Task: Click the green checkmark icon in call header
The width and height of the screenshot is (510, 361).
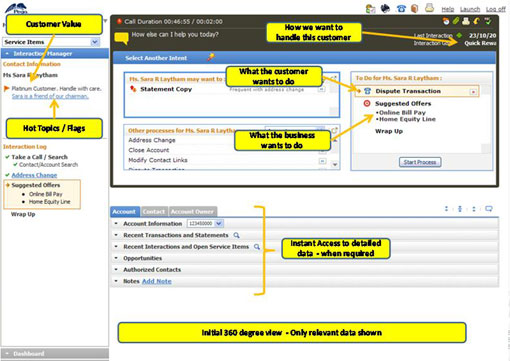Action: (488, 21)
